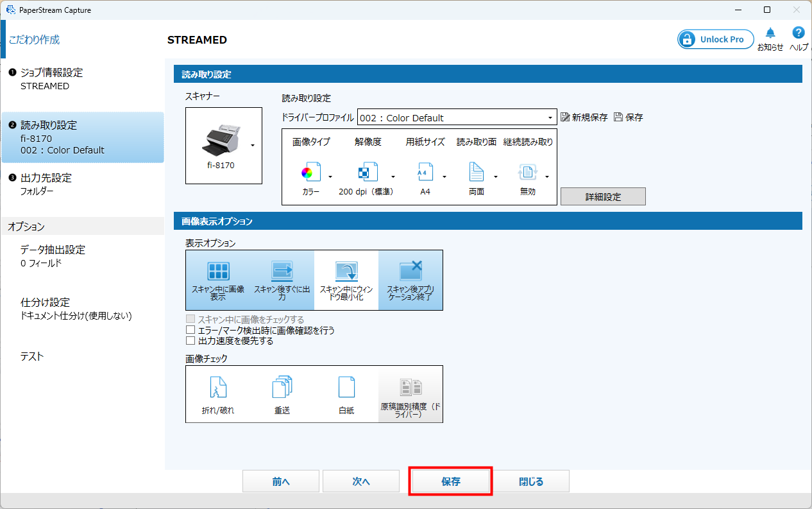Click the advanced settings (詳細設定) button

pyautogui.click(x=603, y=196)
